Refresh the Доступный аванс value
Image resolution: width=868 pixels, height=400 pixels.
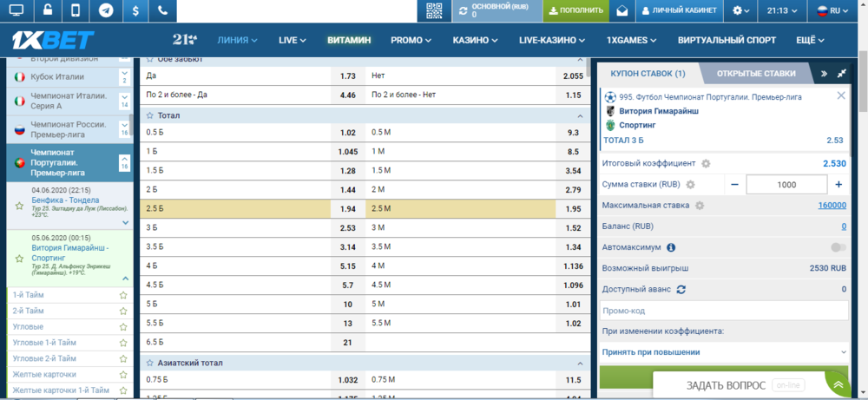681,289
